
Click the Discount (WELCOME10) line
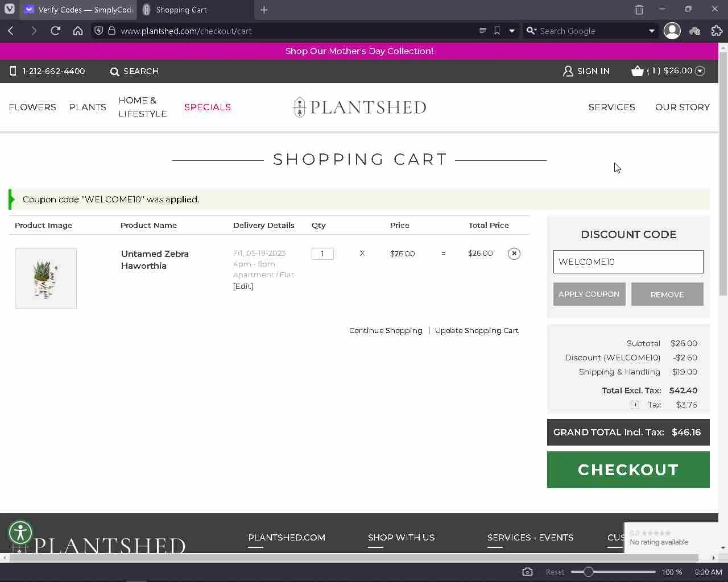[631, 357]
